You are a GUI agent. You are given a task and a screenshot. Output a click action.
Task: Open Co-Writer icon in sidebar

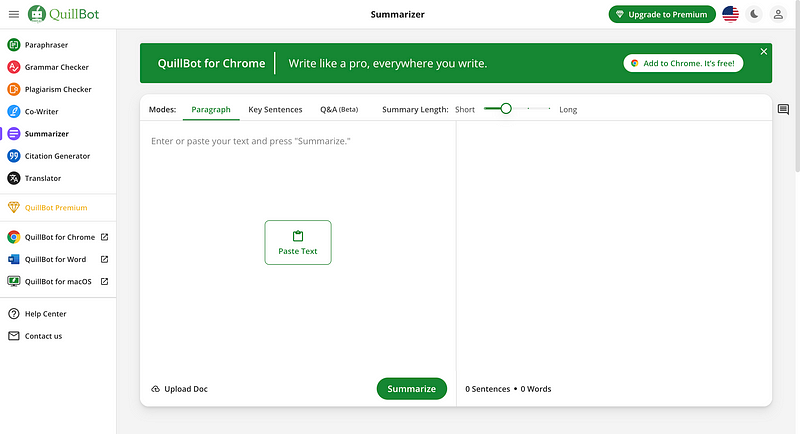point(14,111)
